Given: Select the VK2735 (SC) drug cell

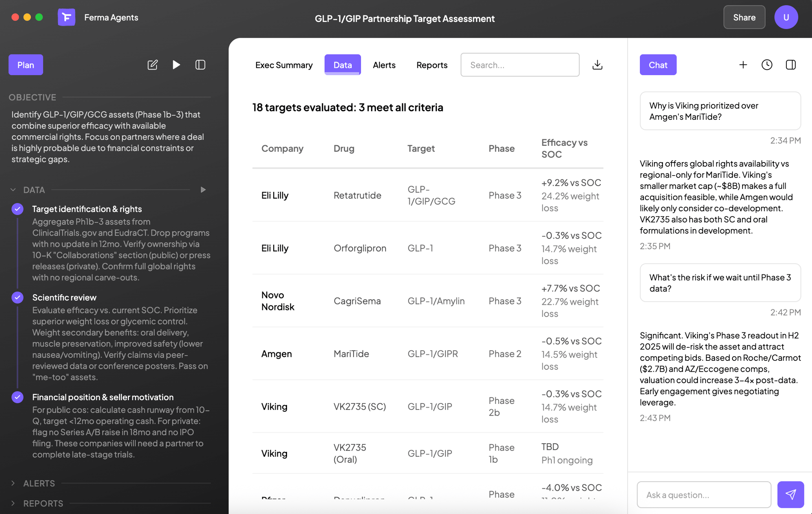Looking at the screenshot, I should pos(360,407).
